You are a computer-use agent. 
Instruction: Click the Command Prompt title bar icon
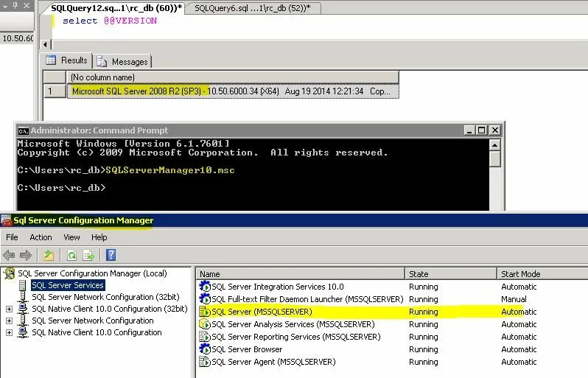(x=24, y=131)
